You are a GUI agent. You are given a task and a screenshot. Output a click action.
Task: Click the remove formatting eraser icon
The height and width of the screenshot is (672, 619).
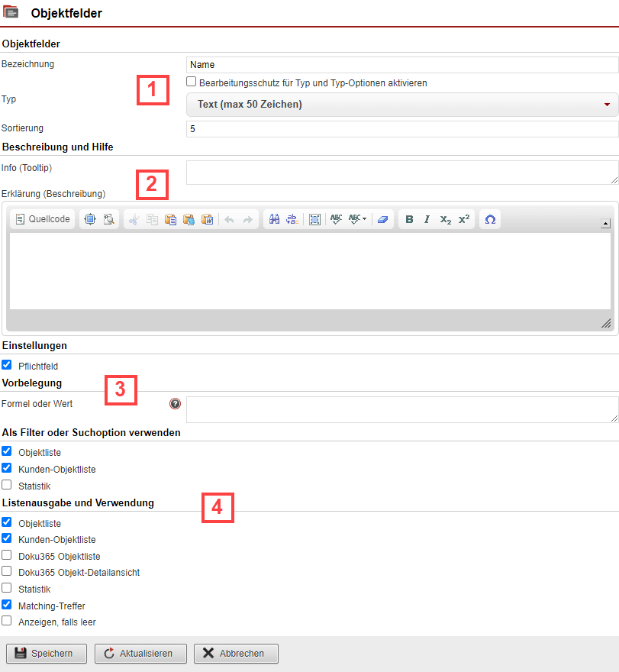point(382,220)
